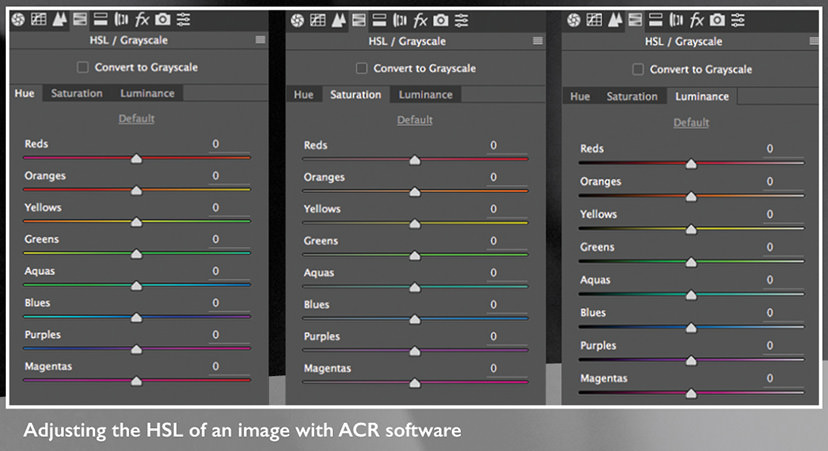The width and height of the screenshot is (828, 451).
Task: Reset with Default link under Saturation tab
Action: (x=415, y=120)
